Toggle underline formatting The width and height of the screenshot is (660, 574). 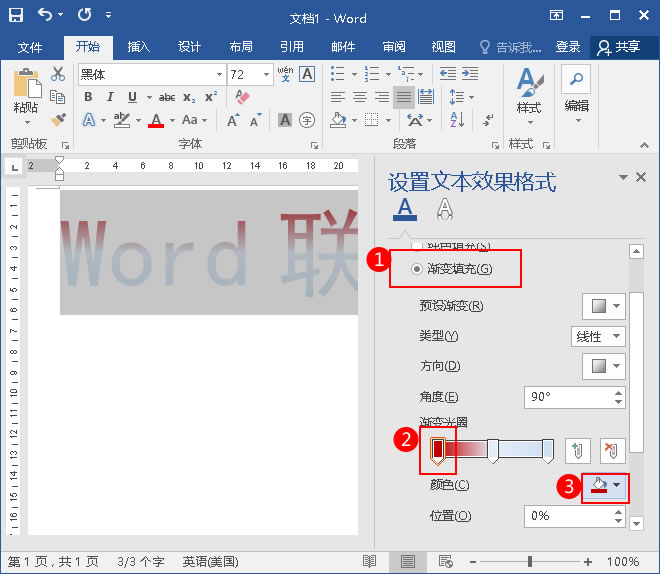(132, 97)
